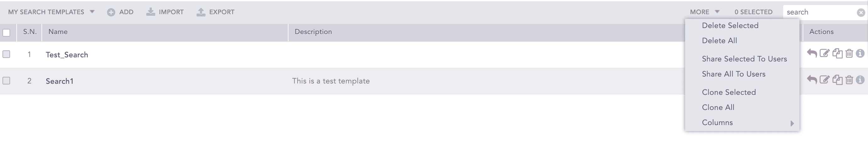Show info for the Search1 template

click(x=860, y=80)
